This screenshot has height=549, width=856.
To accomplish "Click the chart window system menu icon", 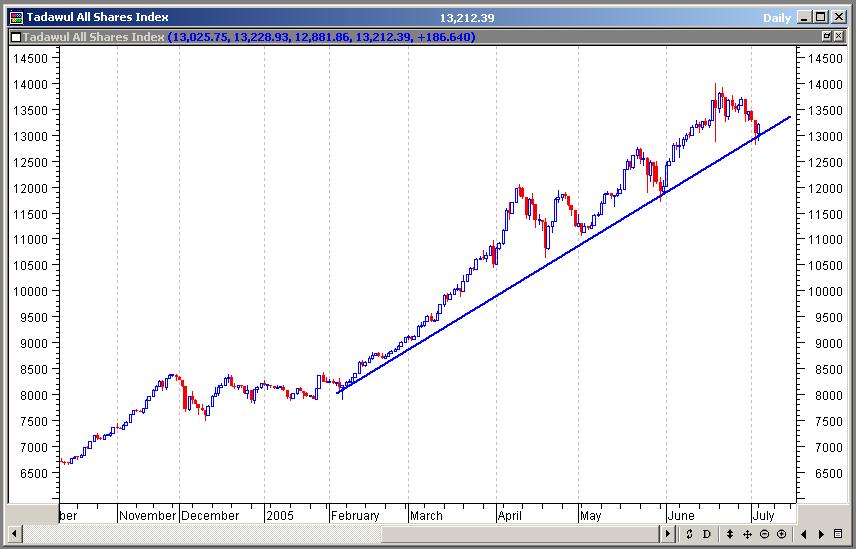I will (17, 17).
